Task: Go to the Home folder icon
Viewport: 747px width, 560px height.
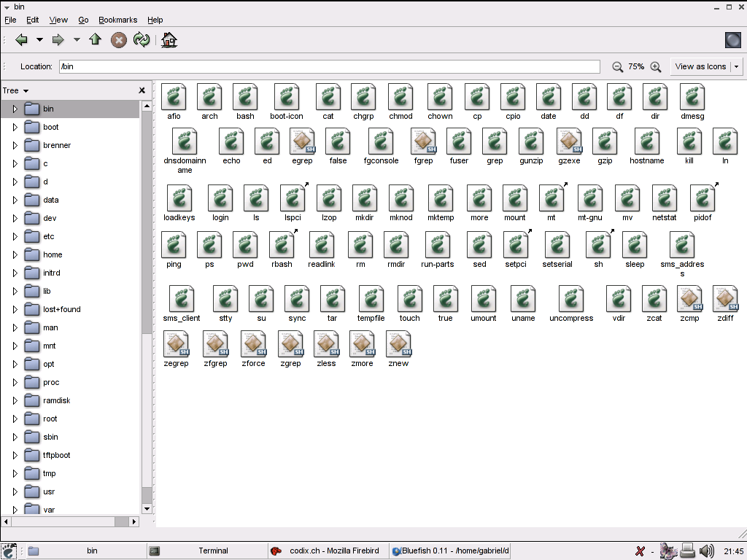Action: tap(169, 40)
